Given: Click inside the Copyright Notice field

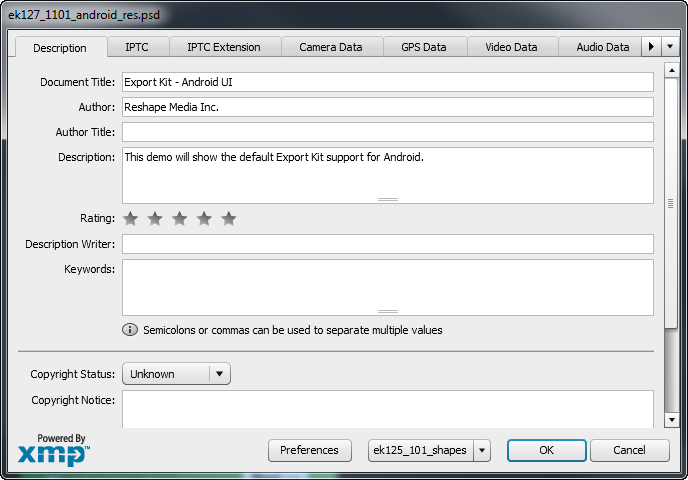Looking at the screenshot, I should 388,409.
